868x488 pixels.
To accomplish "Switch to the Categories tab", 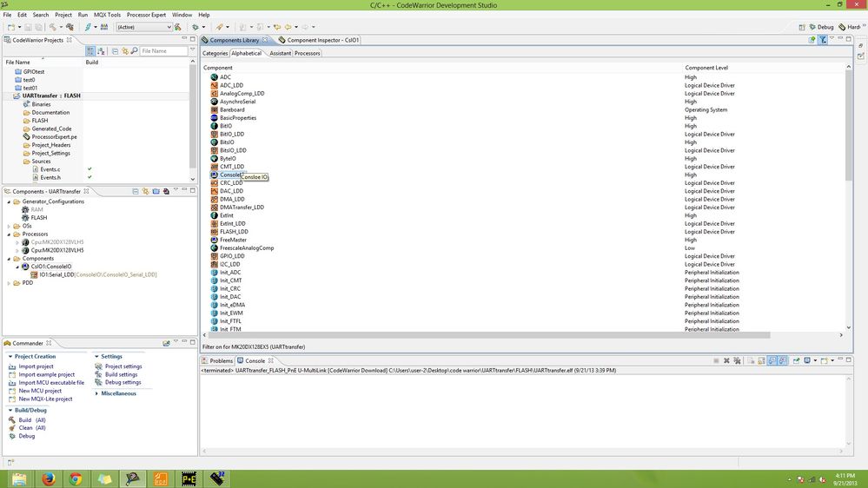I will click(215, 53).
